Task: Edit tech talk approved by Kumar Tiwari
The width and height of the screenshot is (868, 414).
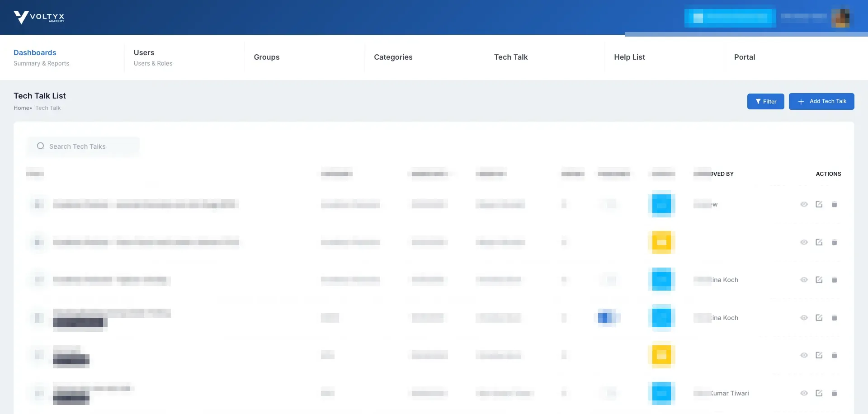Action: click(819, 393)
